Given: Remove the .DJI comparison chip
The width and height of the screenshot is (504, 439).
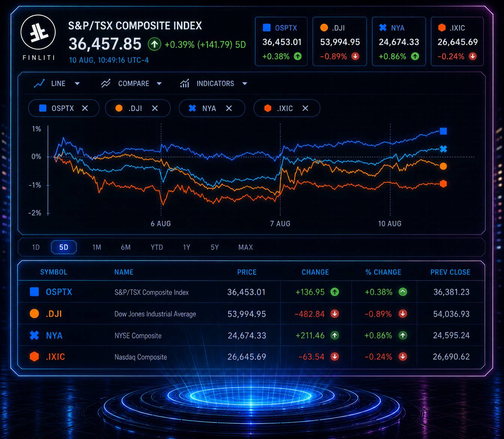Looking at the screenshot, I should click(x=155, y=108).
